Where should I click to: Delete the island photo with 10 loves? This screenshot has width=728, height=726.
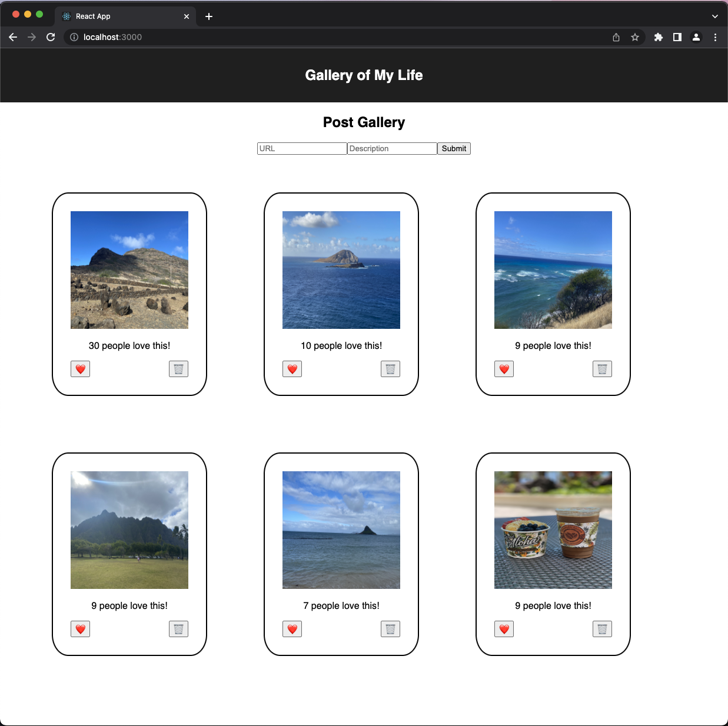coord(390,369)
